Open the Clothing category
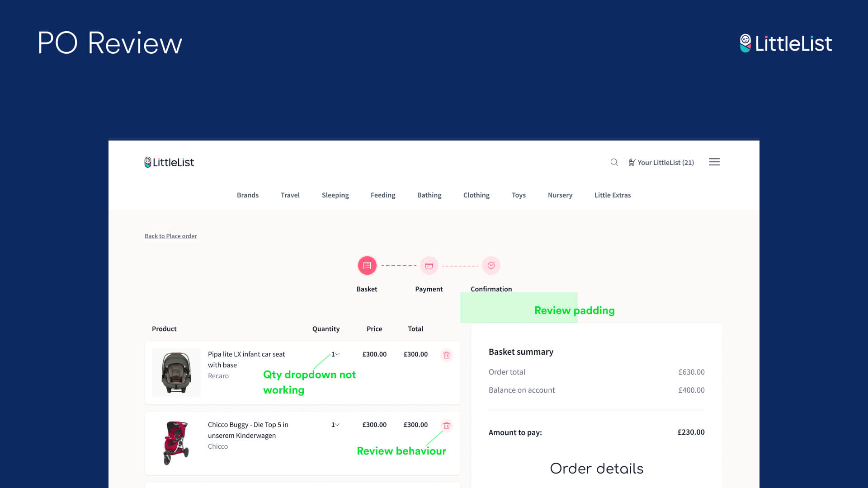Viewport: 868px width, 488px height. [476, 195]
